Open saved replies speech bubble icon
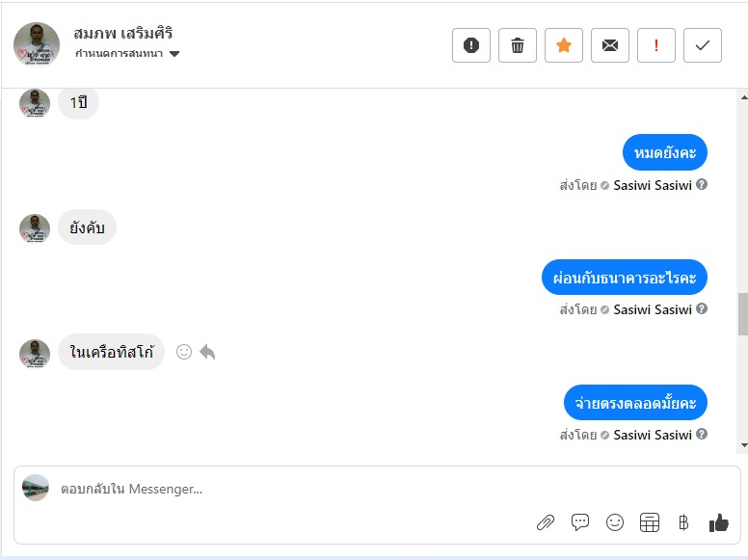 [580, 522]
